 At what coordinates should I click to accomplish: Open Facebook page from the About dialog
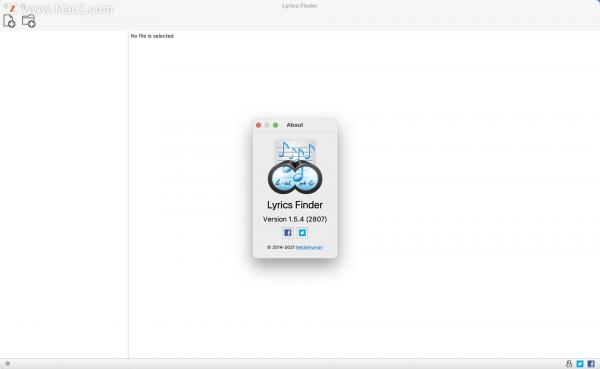point(288,232)
